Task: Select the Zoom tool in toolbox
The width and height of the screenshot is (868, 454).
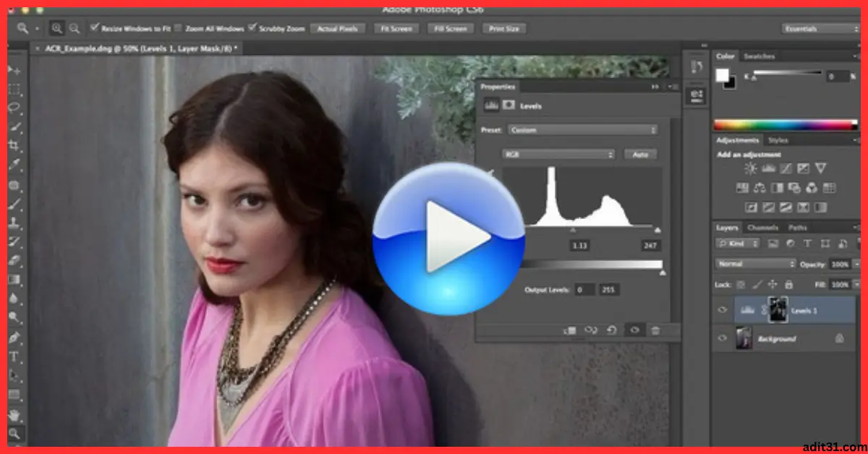Action: pyautogui.click(x=14, y=434)
